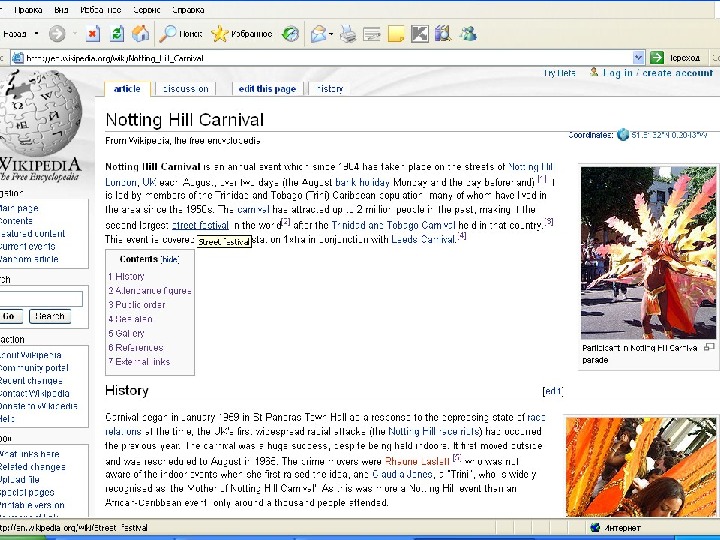Jump to 1 History in contents
This screenshot has height=540, width=720.
click(x=126, y=276)
